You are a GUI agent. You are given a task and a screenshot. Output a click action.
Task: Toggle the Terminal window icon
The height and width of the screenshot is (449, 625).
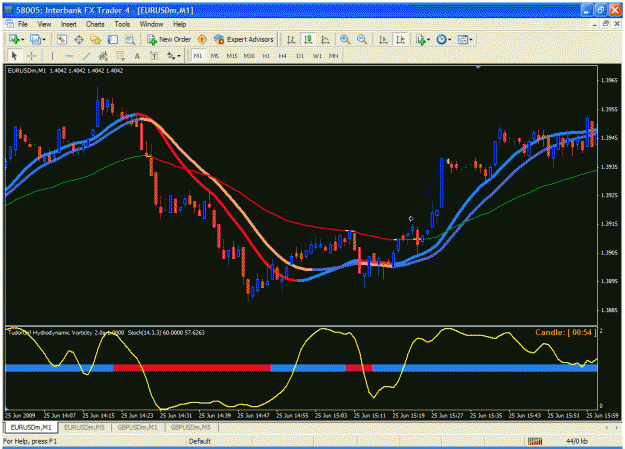point(113,39)
